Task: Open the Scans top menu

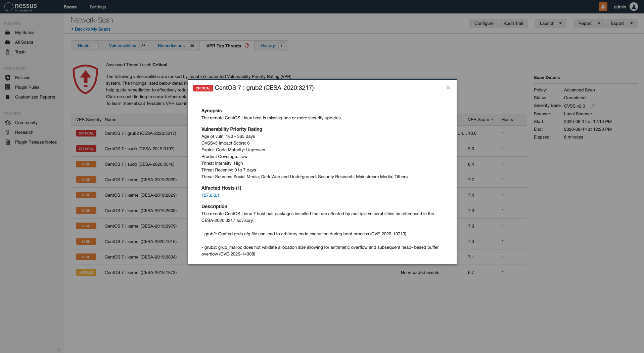Action: pyautogui.click(x=70, y=7)
